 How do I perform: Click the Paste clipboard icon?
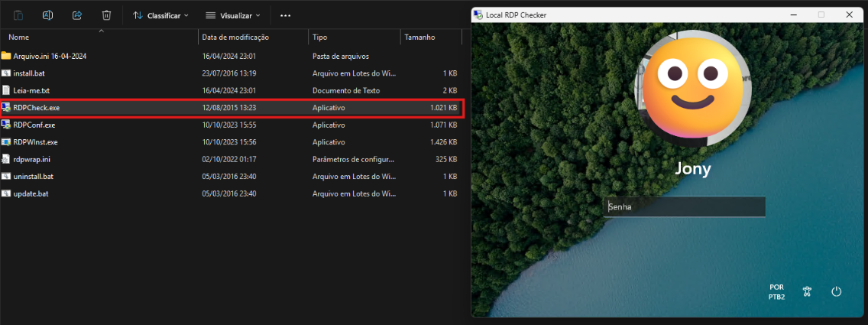pyautogui.click(x=18, y=15)
